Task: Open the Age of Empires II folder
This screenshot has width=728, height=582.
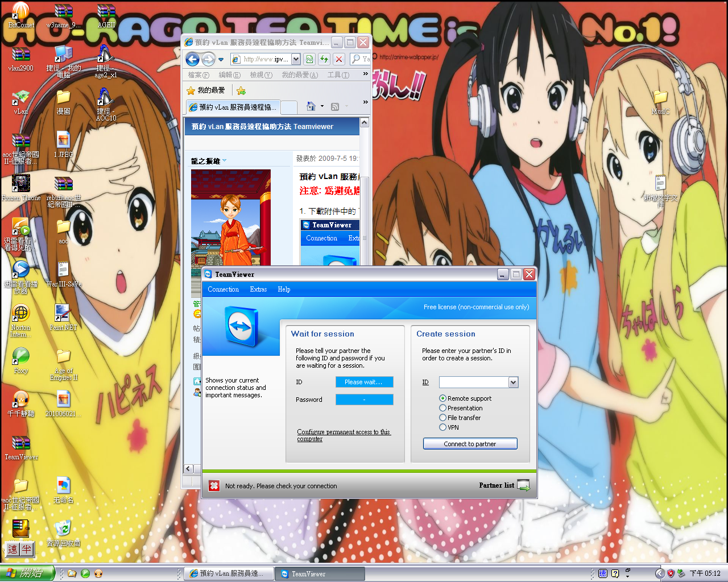Action: pos(63,364)
